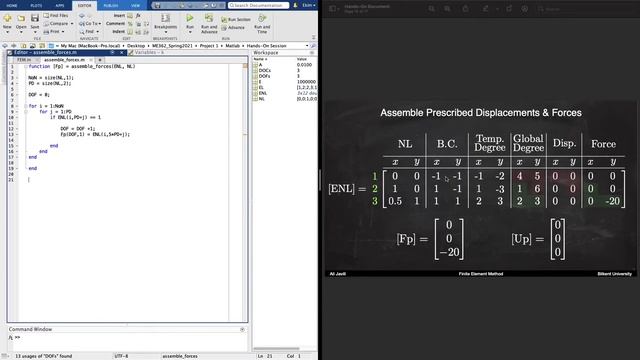Image resolution: width=640 pixels, height=360 pixels.
Task: Click the Insert fx function icon
Action: (138, 16)
